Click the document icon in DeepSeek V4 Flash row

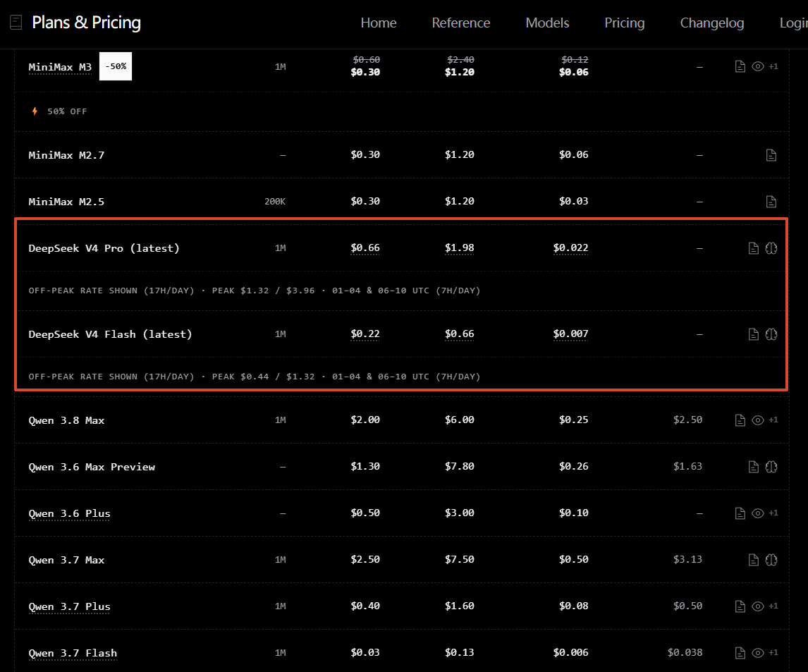[754, 334]
